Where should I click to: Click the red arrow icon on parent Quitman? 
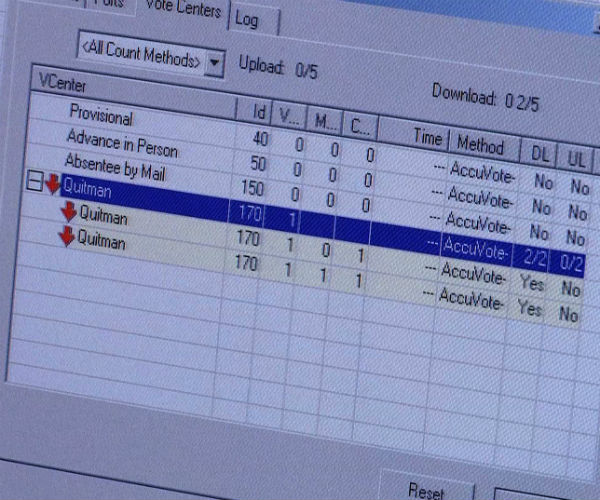click(52, 186)
